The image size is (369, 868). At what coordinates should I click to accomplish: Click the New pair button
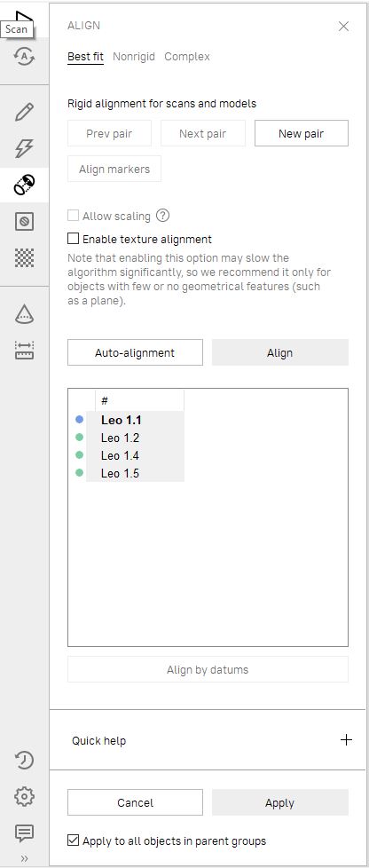(302, 133)
